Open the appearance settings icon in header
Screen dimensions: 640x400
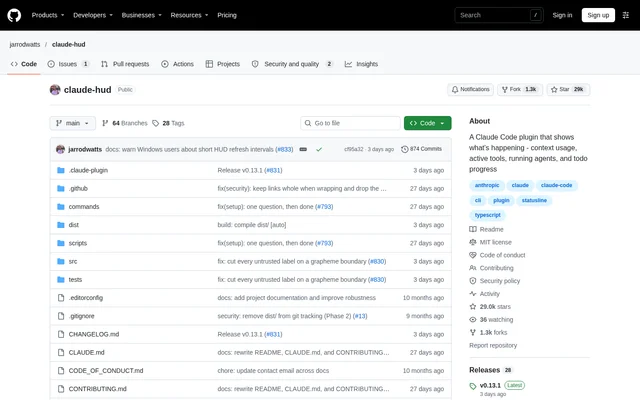[x=626, y=15]
